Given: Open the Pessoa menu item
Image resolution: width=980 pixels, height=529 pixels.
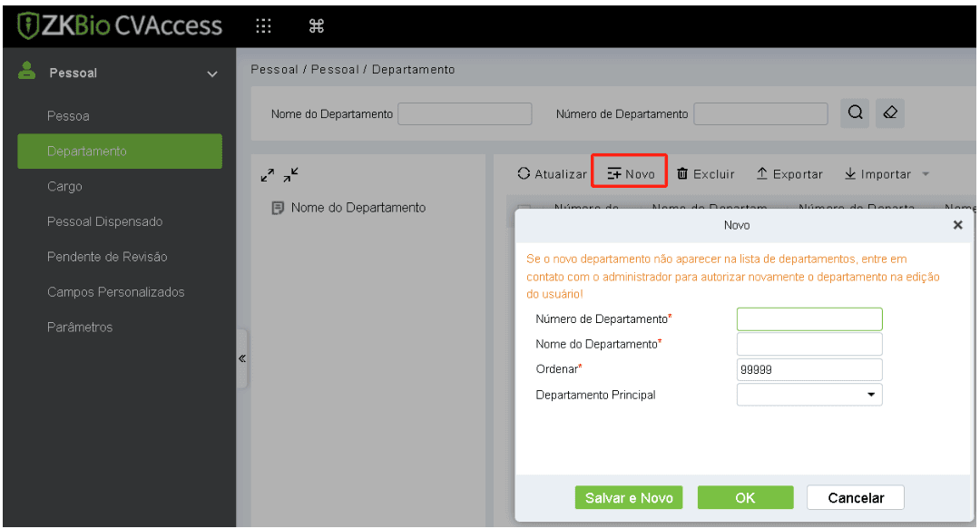Looking at the screenshot, I should point(68,116).
